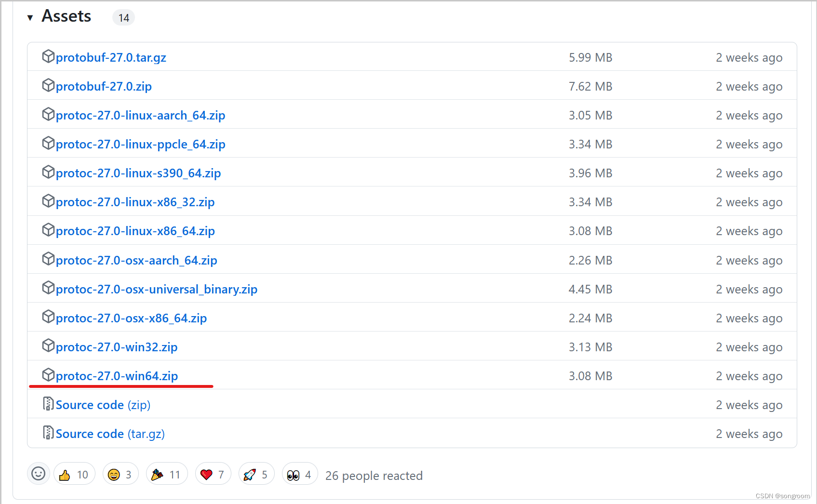The height and width of the screenshot is (504, 817).
Task: Click package icon for protoc-27.0-osx-x86_64.zip
Action: click(48, 317)
